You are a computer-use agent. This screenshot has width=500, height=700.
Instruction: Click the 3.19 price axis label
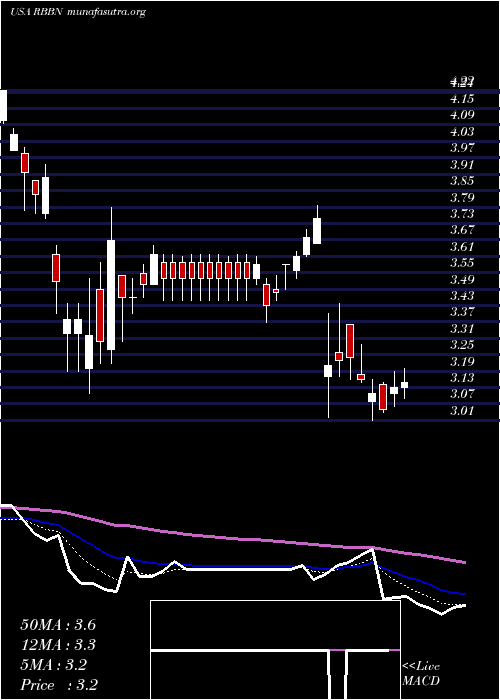462,361
